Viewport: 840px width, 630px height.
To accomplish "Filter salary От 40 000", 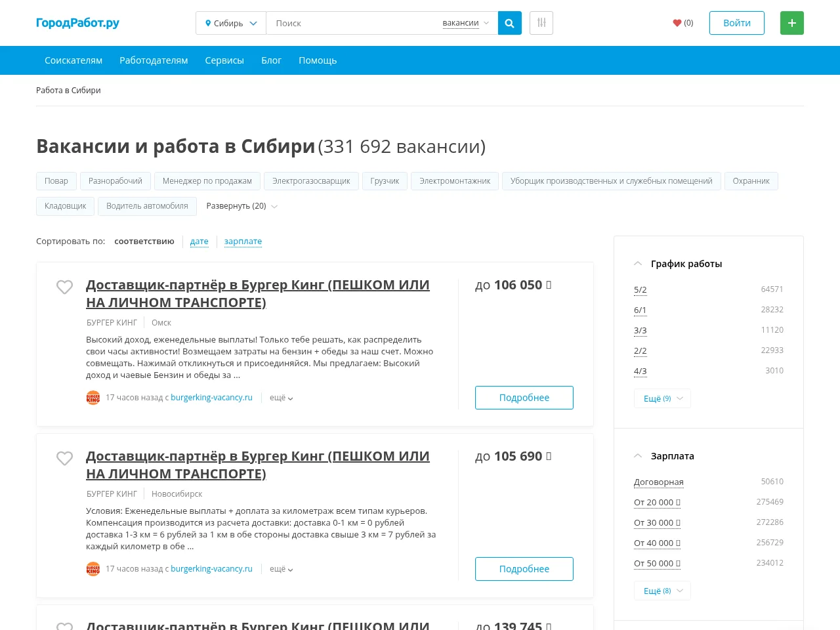I will [657, 543].
